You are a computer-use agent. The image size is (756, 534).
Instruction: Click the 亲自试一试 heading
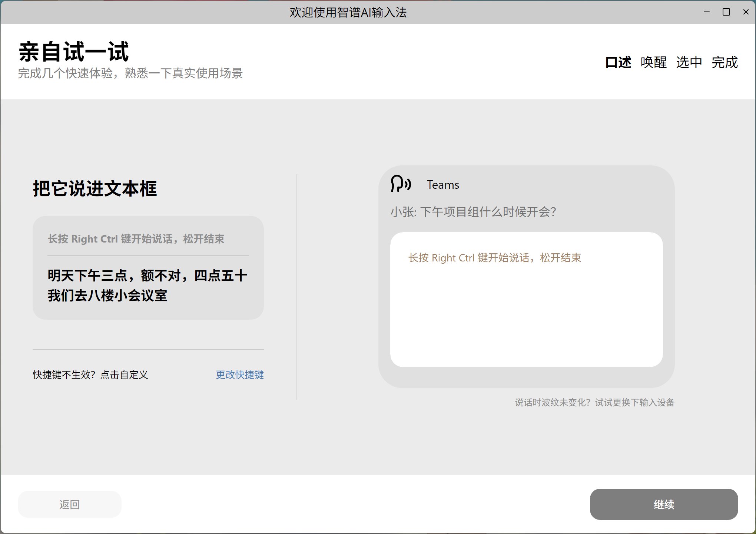[x=74, y=52]
